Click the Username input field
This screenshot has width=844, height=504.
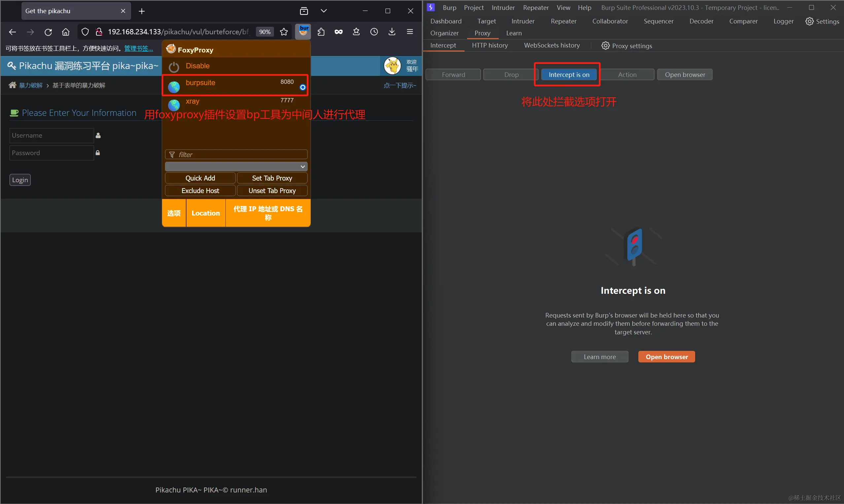pos(51,136)
